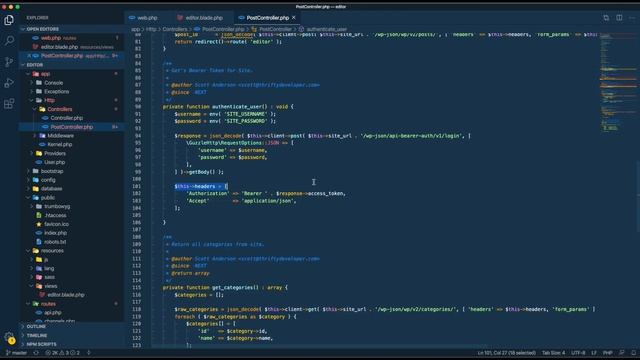
Task: Expand the bootstrap folder
Action: point(52,171)
